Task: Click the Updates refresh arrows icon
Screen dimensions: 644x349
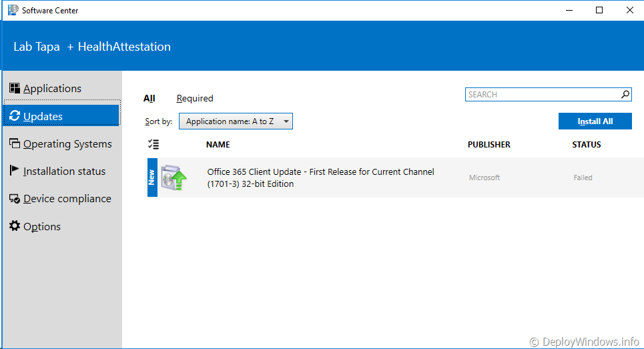Action: coord(15,116)
